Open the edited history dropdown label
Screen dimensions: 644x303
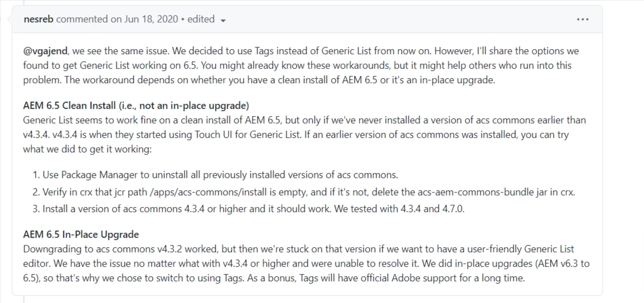point(201,19)
